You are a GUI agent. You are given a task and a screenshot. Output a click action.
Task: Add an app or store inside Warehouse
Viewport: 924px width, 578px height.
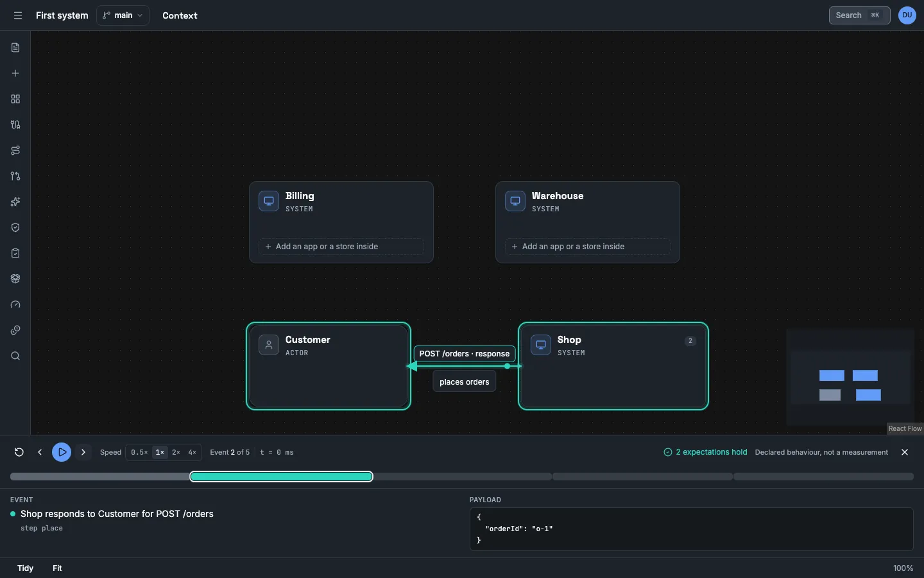click(588, 247)
